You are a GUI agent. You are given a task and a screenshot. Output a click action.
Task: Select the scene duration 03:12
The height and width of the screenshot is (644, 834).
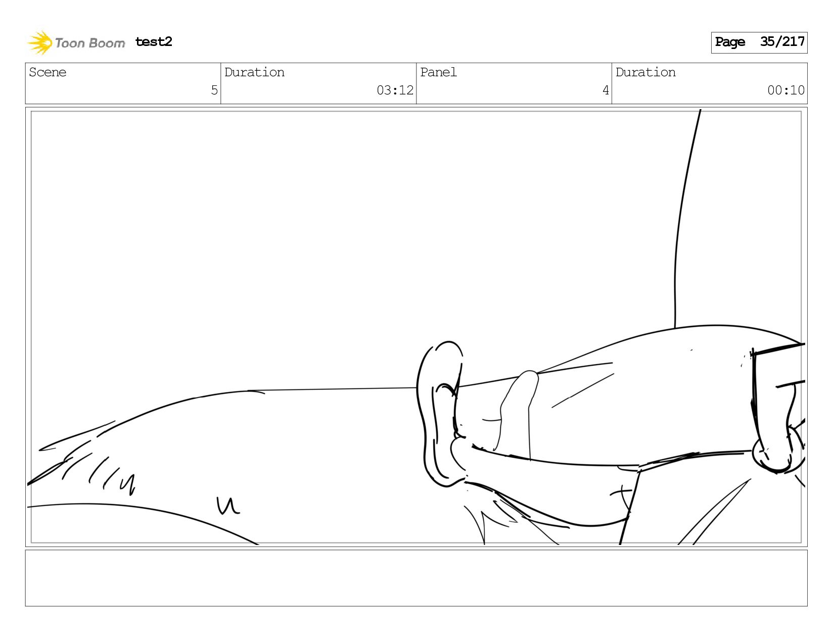point(395,90)
